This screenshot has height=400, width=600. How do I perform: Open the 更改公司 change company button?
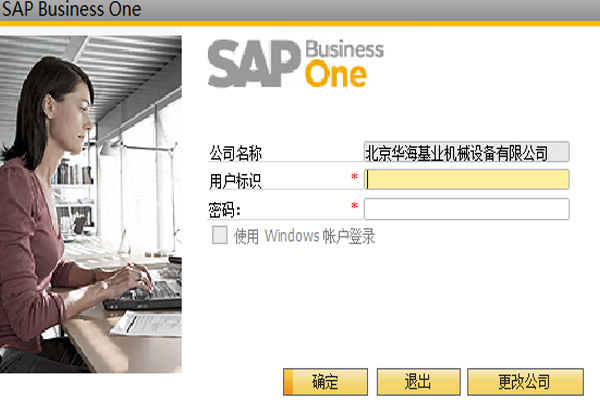(525, 382)
